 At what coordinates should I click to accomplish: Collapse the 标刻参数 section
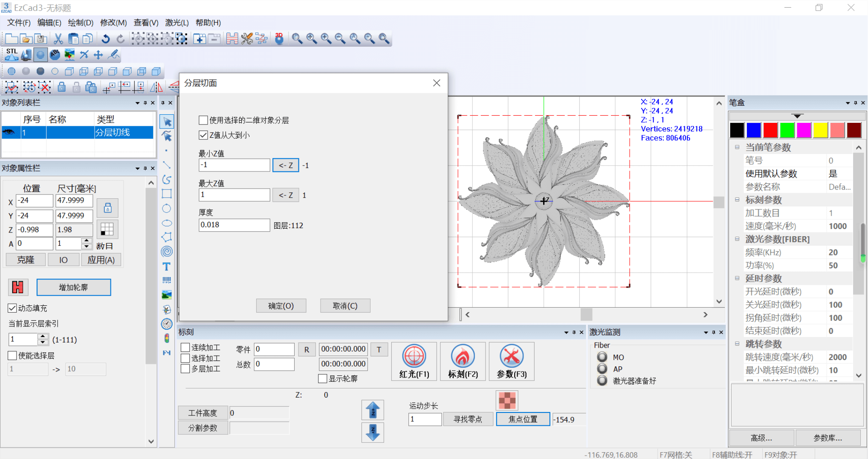(737, 200)
